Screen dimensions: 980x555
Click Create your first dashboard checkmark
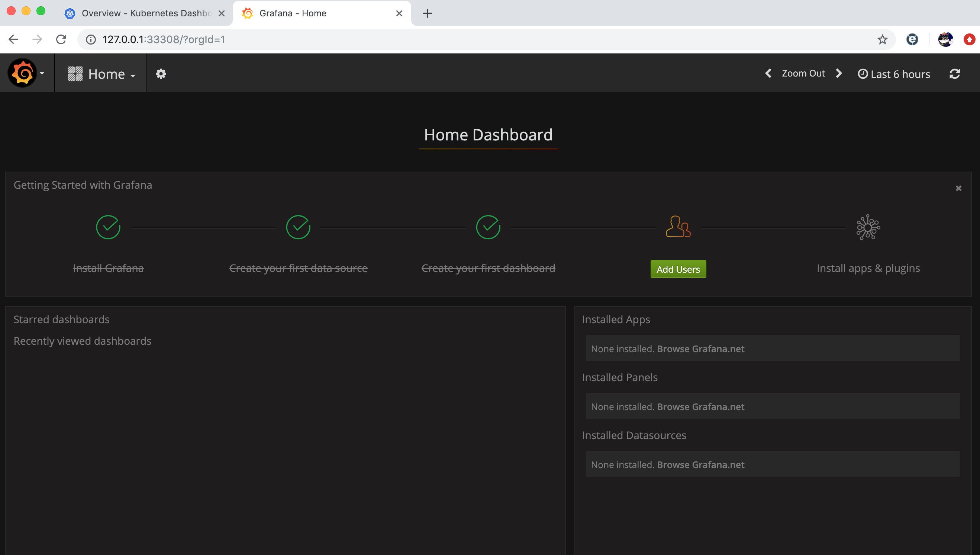point(488,227)
